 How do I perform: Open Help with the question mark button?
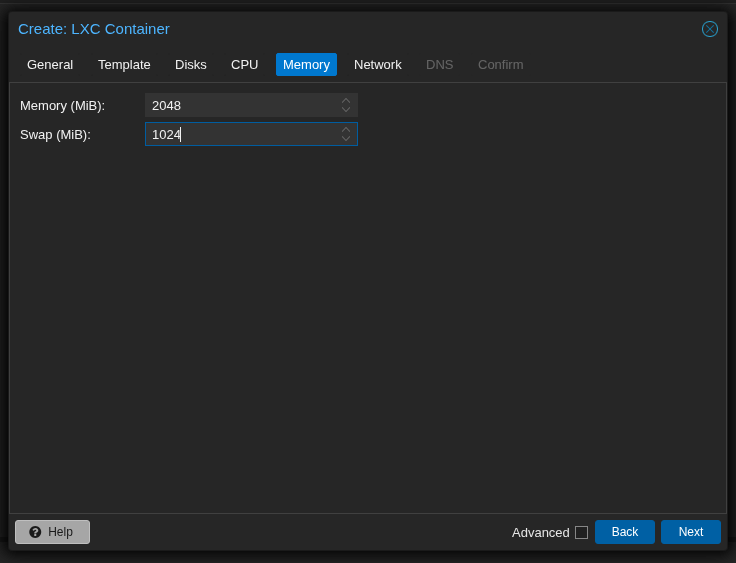coord(52,532)
